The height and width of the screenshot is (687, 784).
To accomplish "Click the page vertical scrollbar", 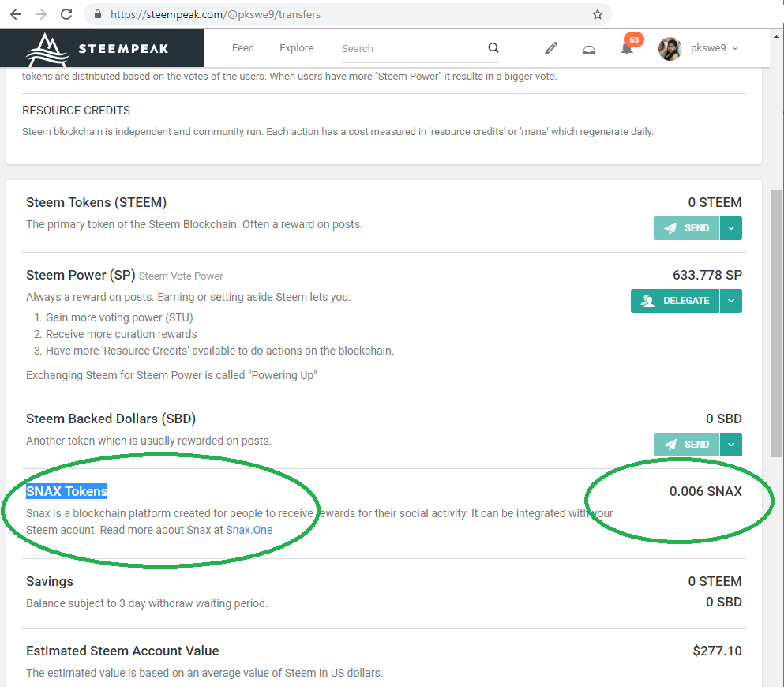I will coord(776,322).
